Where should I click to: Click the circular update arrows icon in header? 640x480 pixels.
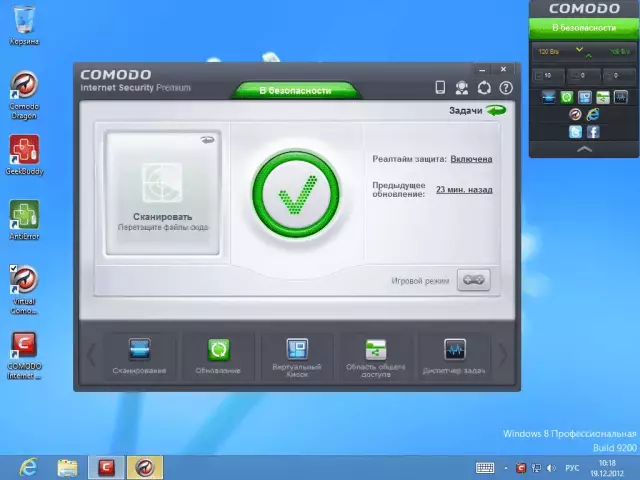[484, 88]
